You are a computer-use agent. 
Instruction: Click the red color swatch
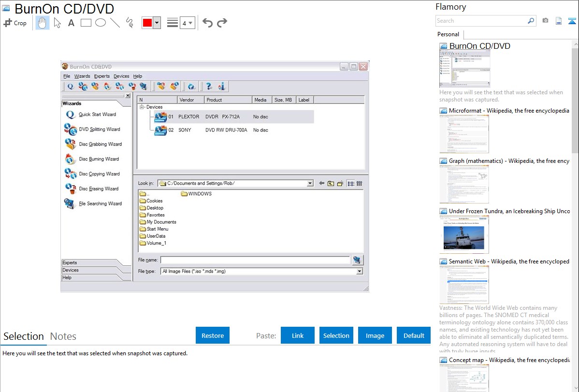[x=147, y=23]
